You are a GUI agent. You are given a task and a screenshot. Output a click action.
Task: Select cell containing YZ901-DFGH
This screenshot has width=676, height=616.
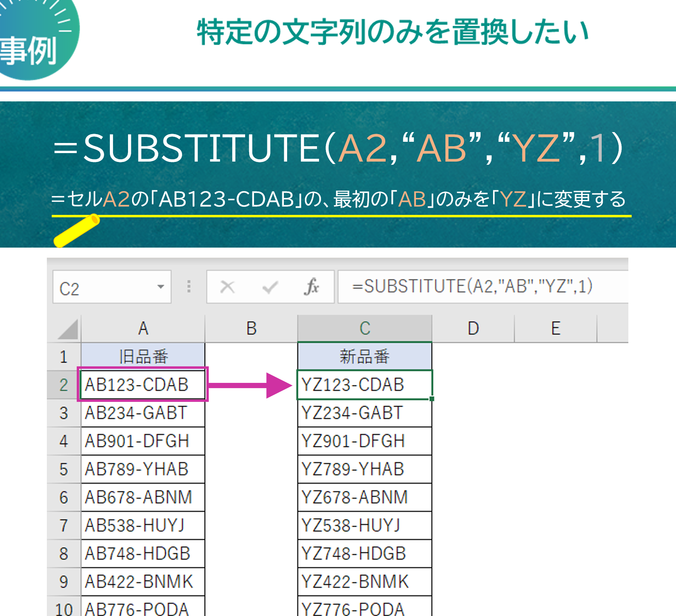[x=365, y=441]
